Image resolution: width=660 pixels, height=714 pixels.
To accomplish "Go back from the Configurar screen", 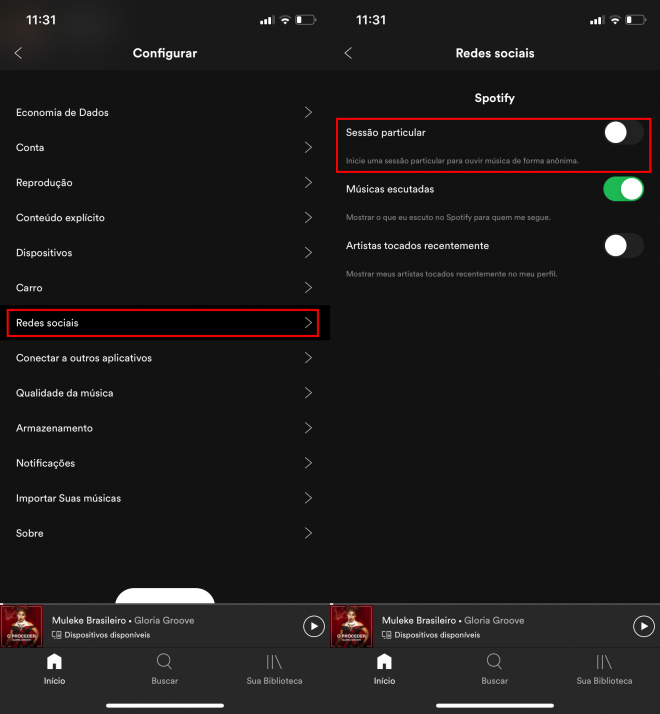I will [18, 53].
